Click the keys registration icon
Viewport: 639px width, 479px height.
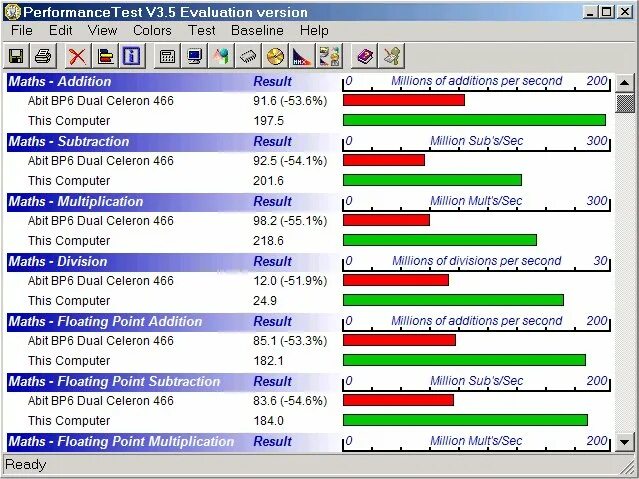pos(392,56)
